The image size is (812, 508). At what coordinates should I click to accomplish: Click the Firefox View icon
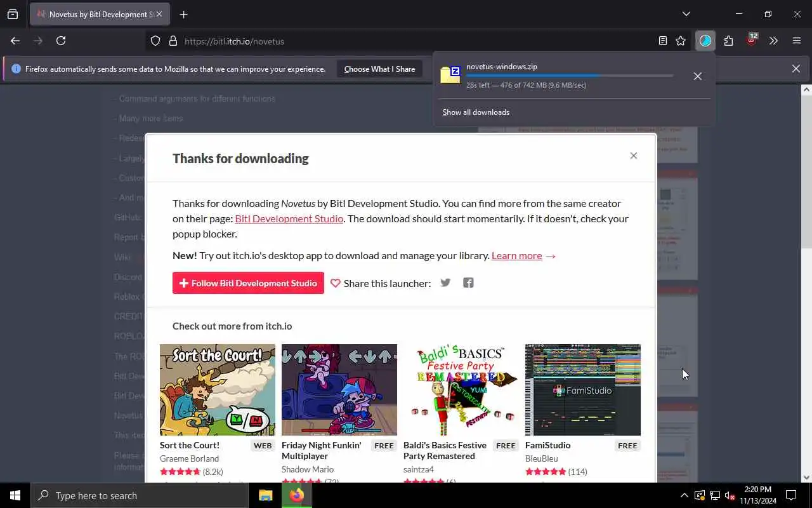coord(13,14)
